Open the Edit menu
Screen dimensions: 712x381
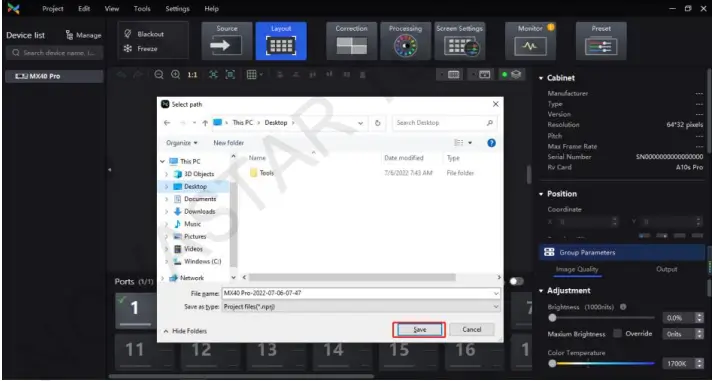(84, 9)
